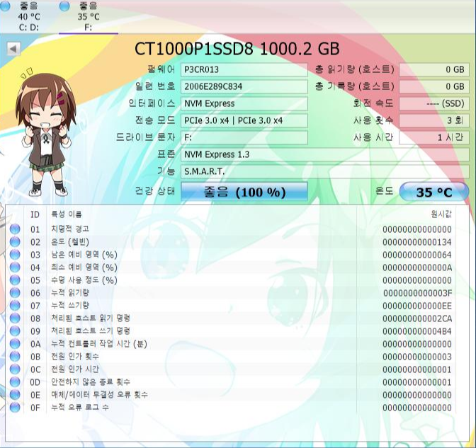Select attribute 안전하지 않은 종료 횟수
Image resolution: width=476 pixels, height=448 pixels.
pyautogui.click(x=91, y=382)
